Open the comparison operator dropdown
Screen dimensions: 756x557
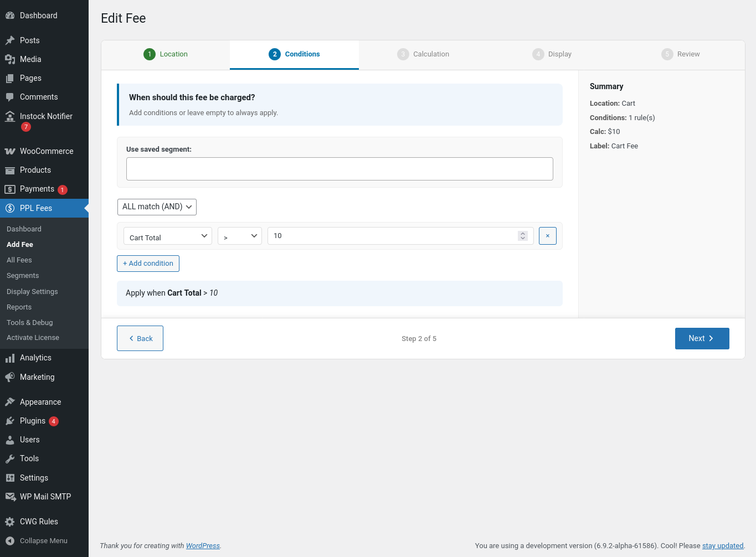pyautogui.click(x=239, y=236)
